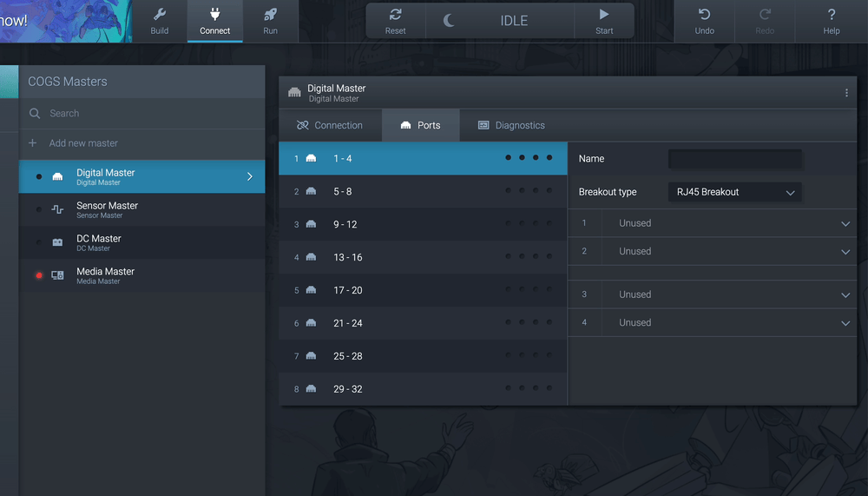Switch to the Connect plug tab
The height and width of the screenshot is (496, 868).
pos(214,21)
